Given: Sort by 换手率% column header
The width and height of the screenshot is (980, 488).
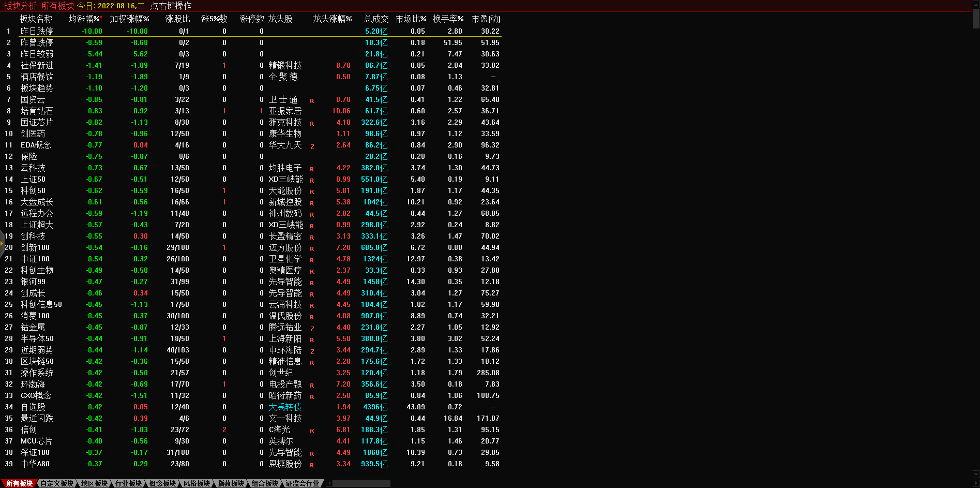Looking at the screenshot, I should 448,19.
